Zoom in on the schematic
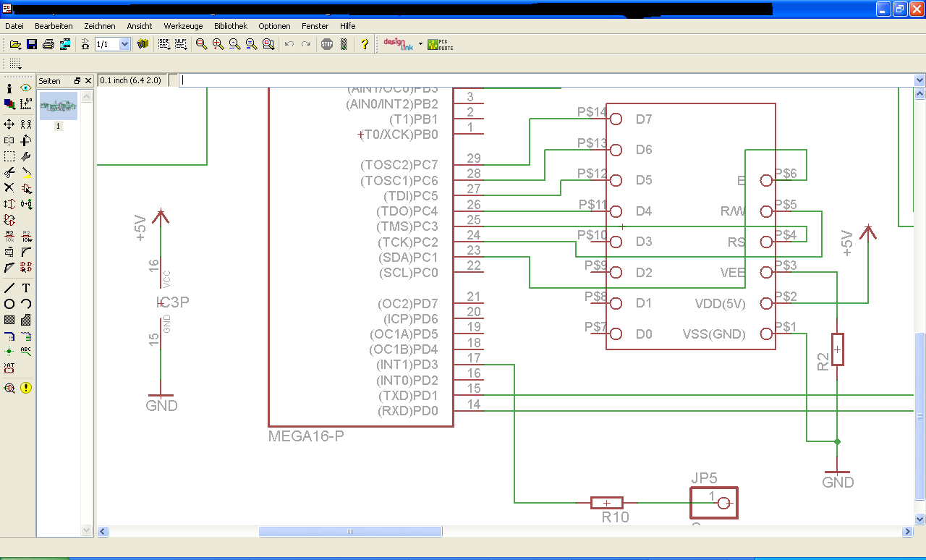The height and width of the screenshot is (560, 926). pos(218,44)
